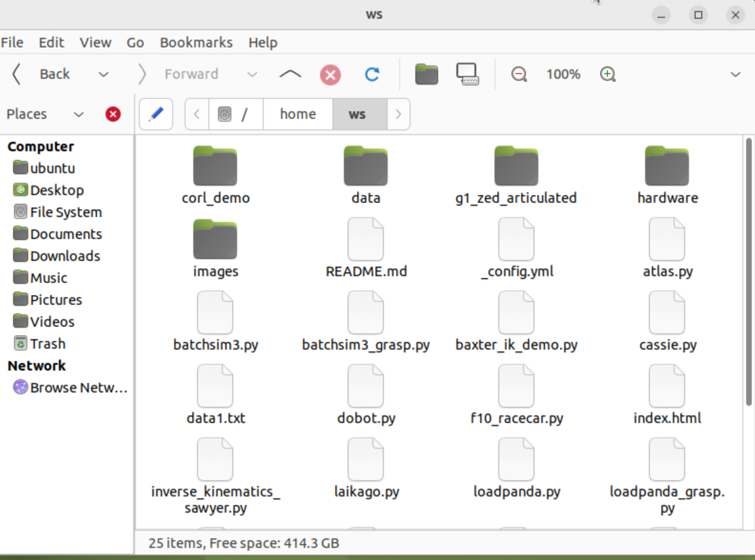Toggle the location edit pencil button

156,114
